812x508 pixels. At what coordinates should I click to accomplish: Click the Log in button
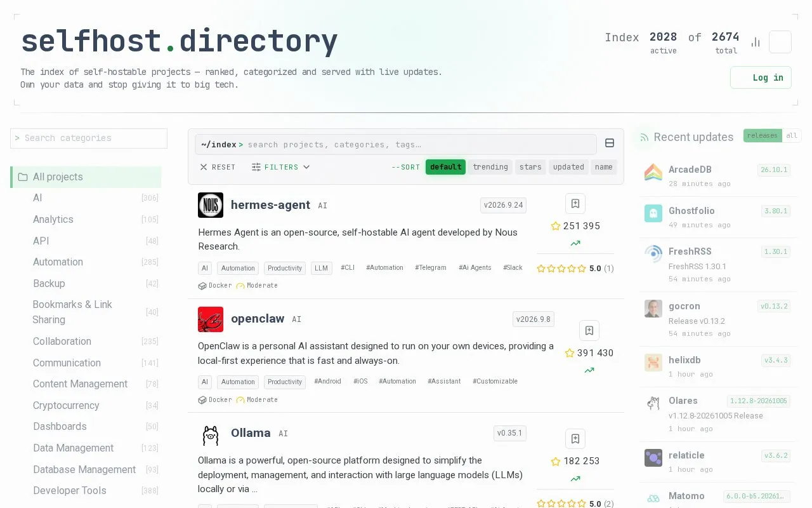coord(761,77)
